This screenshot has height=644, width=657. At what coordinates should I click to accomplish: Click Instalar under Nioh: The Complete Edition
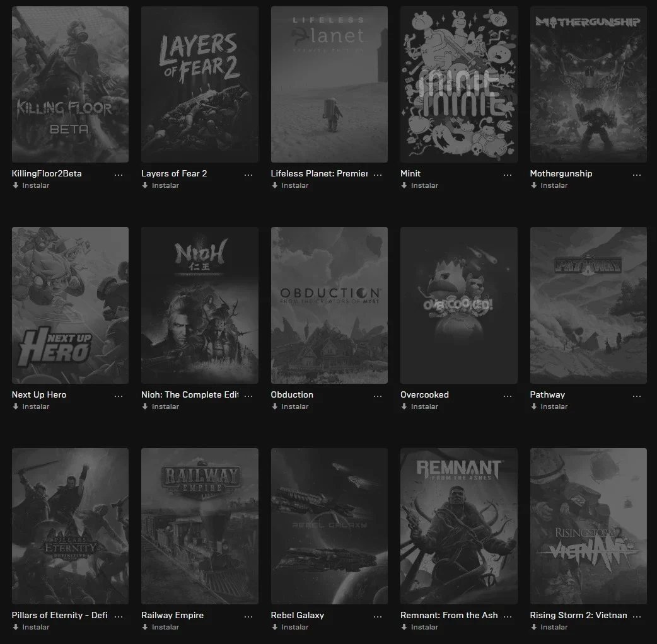(x=161, y=406)
